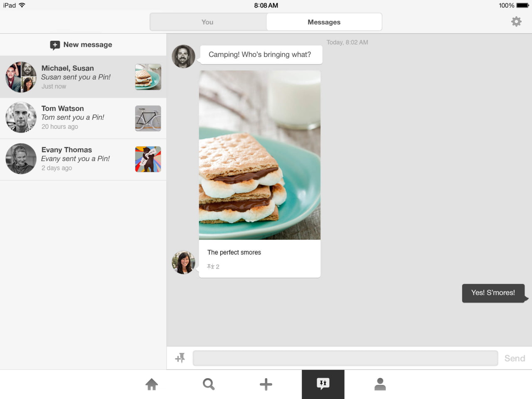The height and width of the screenshot is (399, 532).
Task: Tap the smores Pin image in the chat
Action: [260, 155]
